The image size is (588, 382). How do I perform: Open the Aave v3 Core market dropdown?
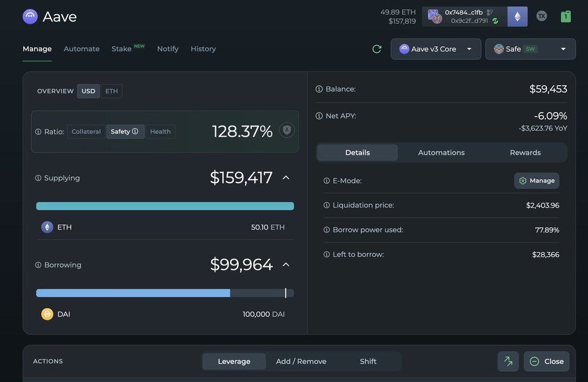click(436, 49)
